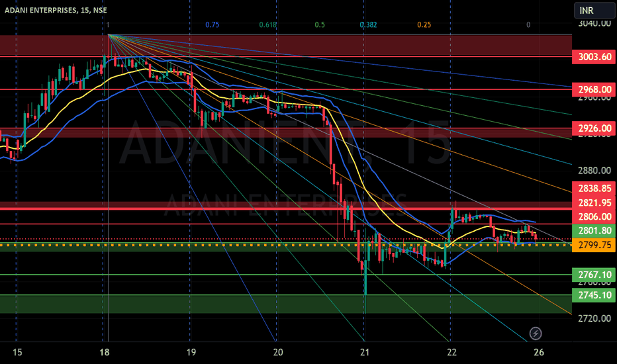Click date 15 on time axis
Viewport: 617px width, 364px height.
coord(17,352)
